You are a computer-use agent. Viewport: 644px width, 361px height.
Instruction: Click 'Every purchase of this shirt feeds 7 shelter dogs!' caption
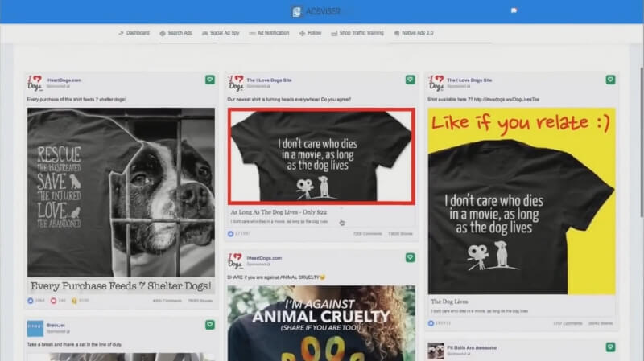point(76,99)
